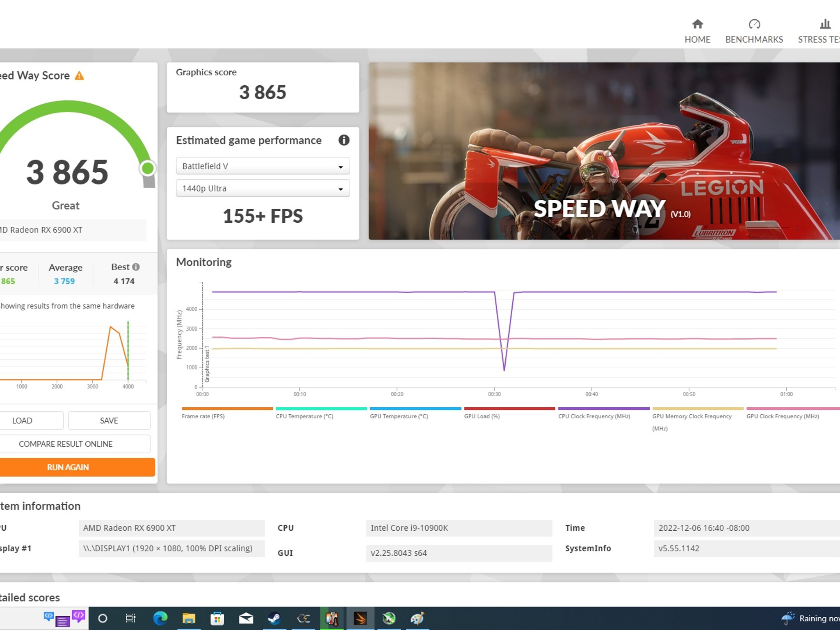Click the Great rating label

point(66,205)
